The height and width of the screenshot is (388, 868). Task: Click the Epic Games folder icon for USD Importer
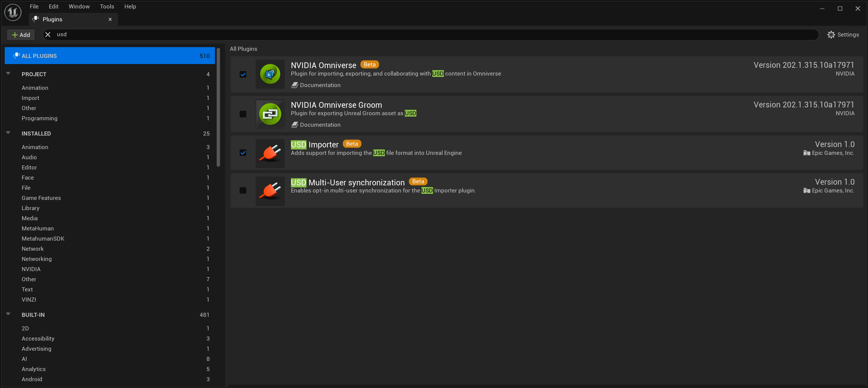coord(807,153)
